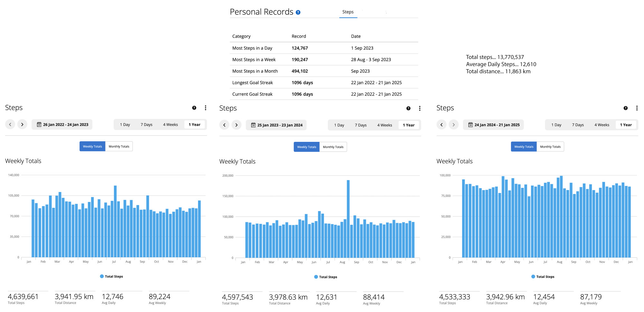Select 7 Days range in 2024-2025 panel
Viewport: 644px width, 312px height.
[578, 125]
